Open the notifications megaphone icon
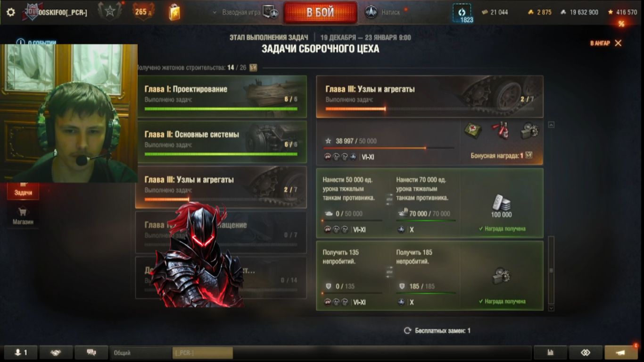Image resolution: width=644 pixels, height=362 pixels. coord(621,353)
